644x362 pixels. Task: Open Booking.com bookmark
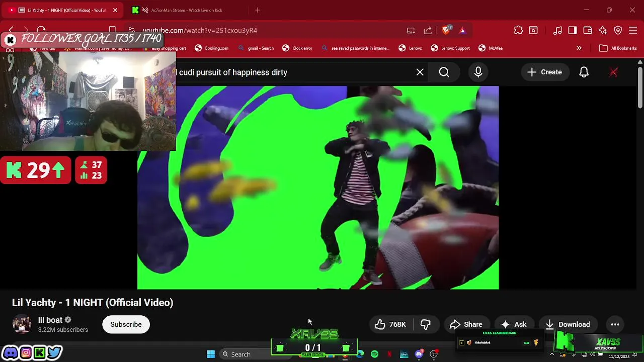click(x=211, y=48)
